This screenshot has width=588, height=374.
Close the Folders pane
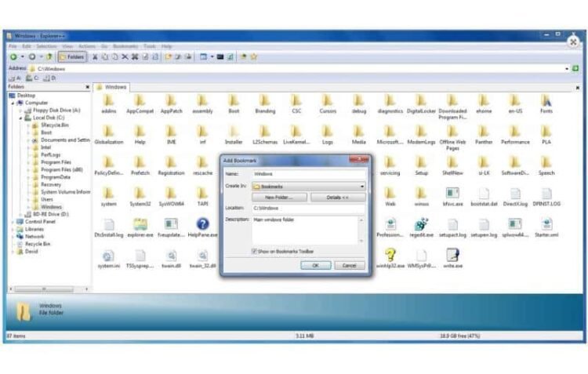pyautogui.click(x=87, y=87)
